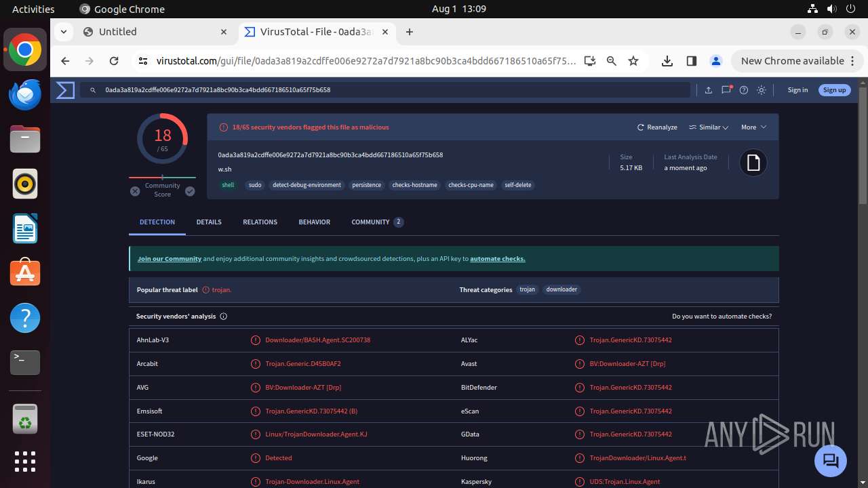868x488 pixels.
Task: Toggle Chrome side panel icon
Action: pos(692,61)
